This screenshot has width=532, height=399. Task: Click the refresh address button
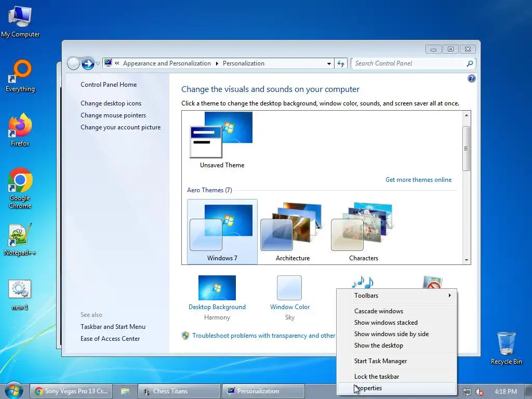341,63
